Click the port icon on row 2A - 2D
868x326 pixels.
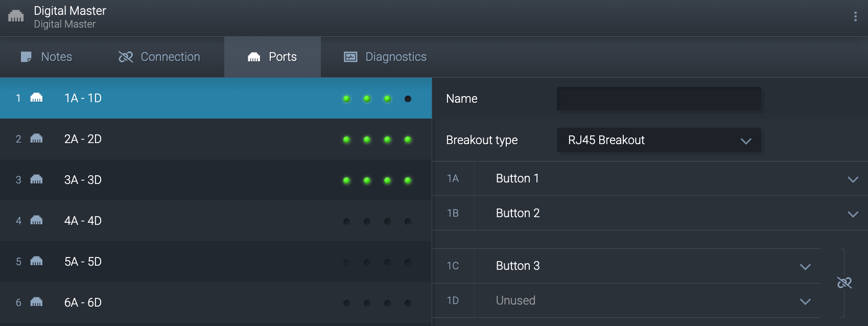click(x=36, y=138)
